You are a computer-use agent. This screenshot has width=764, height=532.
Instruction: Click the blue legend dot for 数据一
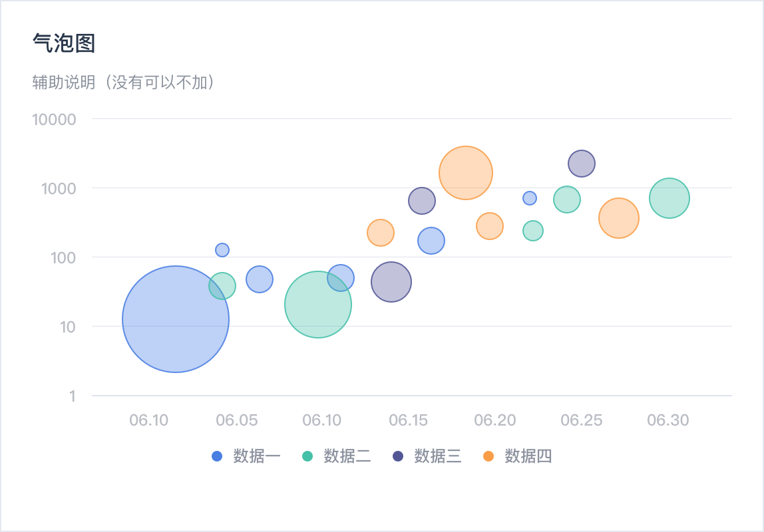217,456
